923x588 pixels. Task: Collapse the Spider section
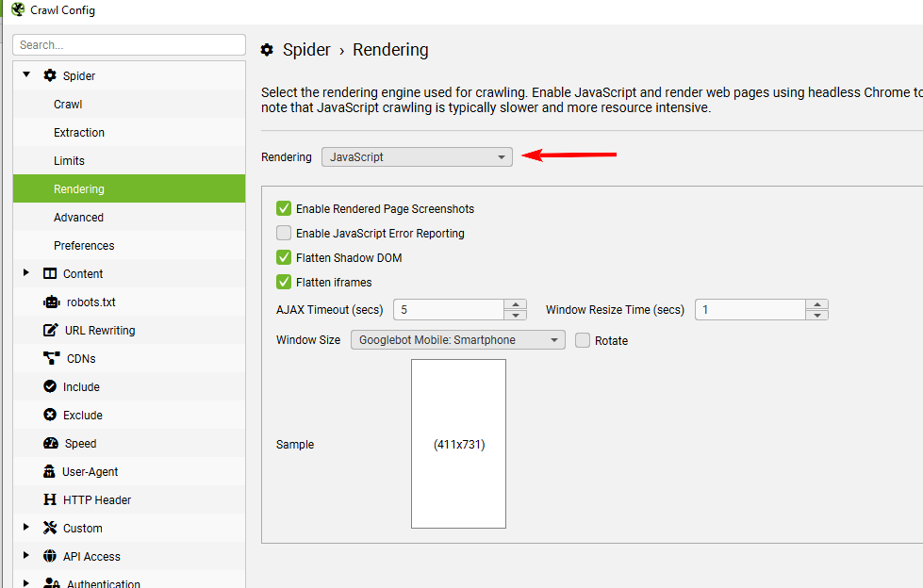25,74
